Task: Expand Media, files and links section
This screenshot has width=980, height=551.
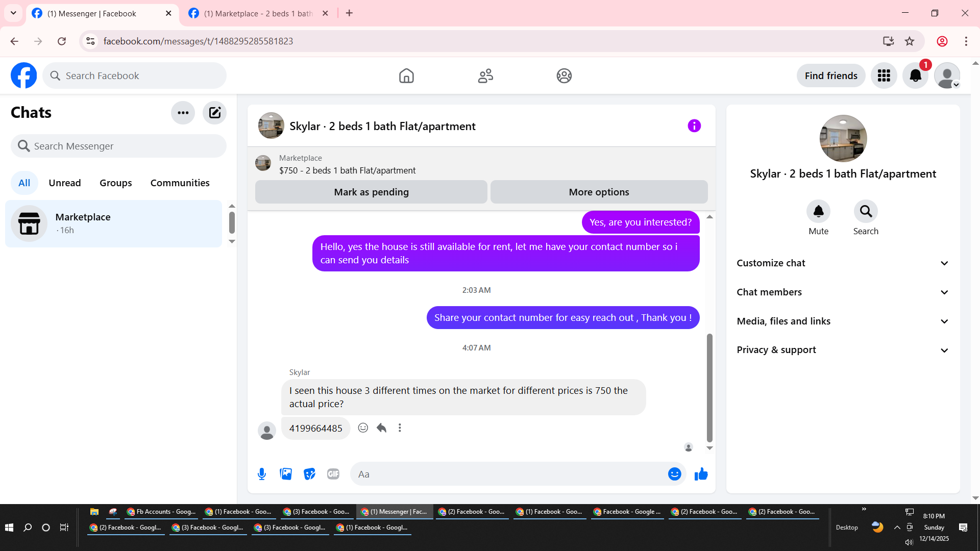Action: coord(843,321)
